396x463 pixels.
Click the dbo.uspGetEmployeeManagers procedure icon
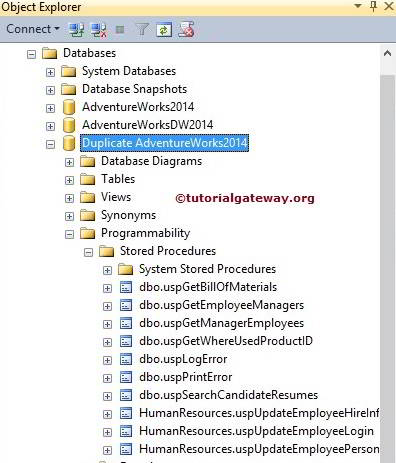point(126,305)
